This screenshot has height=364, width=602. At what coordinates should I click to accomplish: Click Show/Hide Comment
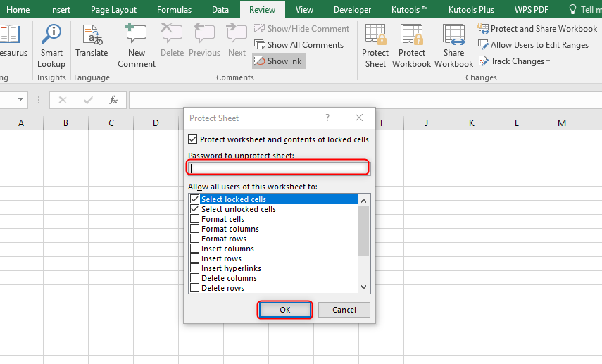click(x=301, y=29)
